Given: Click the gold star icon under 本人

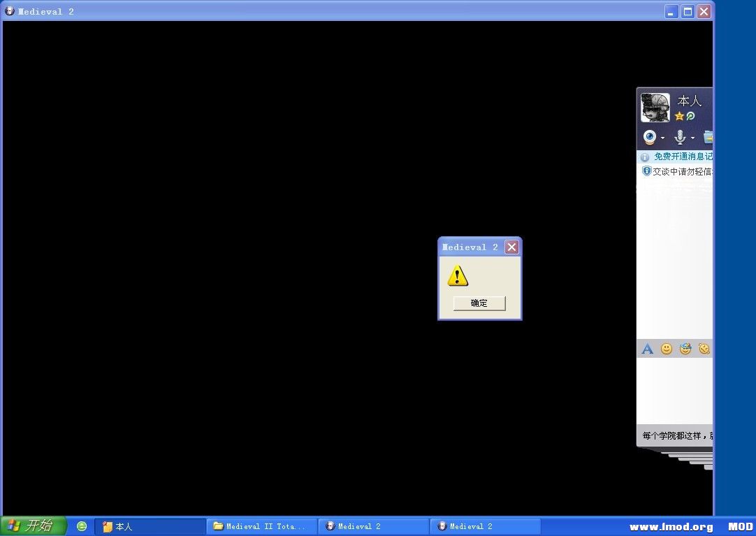Looking at the screenshot, I should (x=679, y=116).
